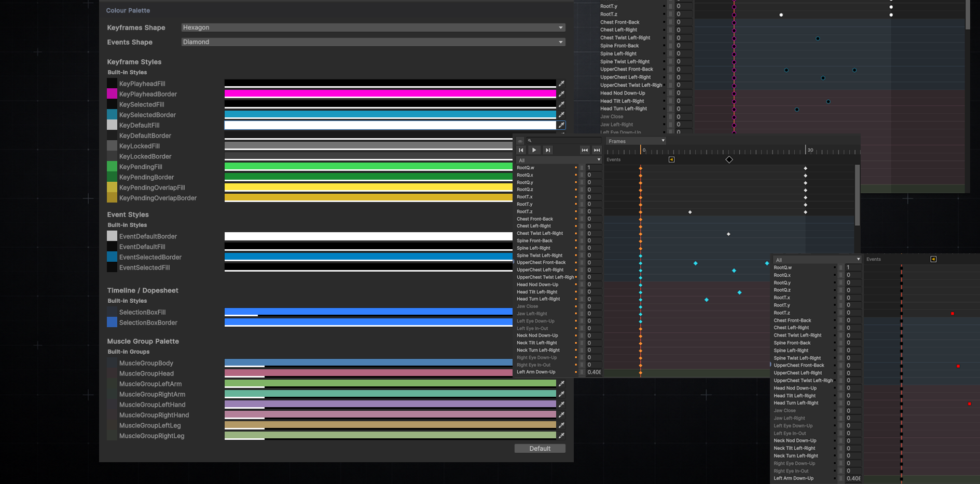Pick KeyPlayheadFill colour with its eyedropper
Screen dimensions: 980x484
pos(561,84)
